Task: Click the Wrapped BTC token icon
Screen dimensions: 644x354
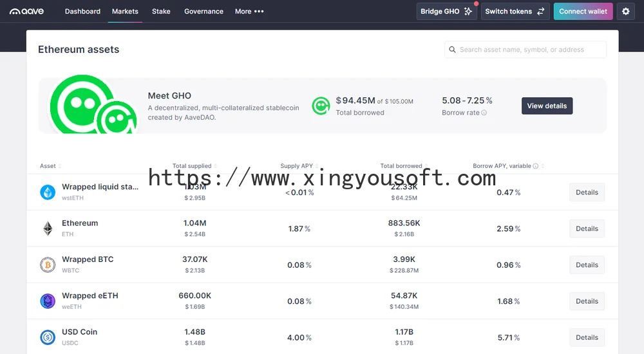Action: pyautogui.click(x=48, y=265)
